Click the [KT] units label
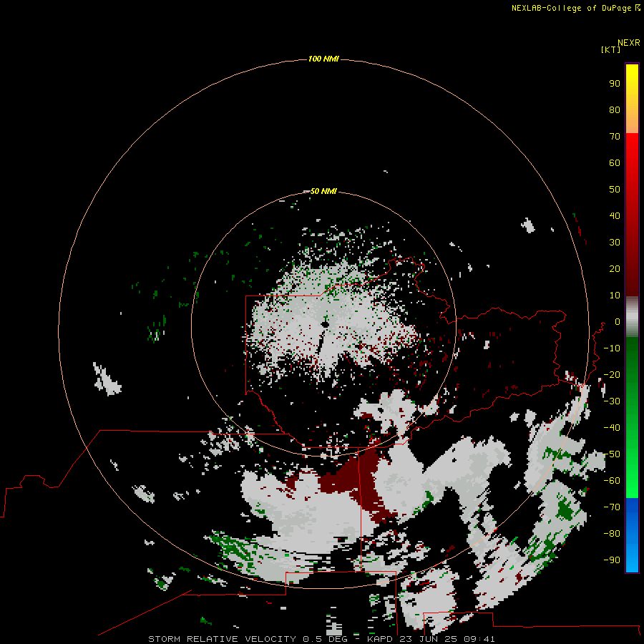644x644 pixels. (x=610, y=49)
